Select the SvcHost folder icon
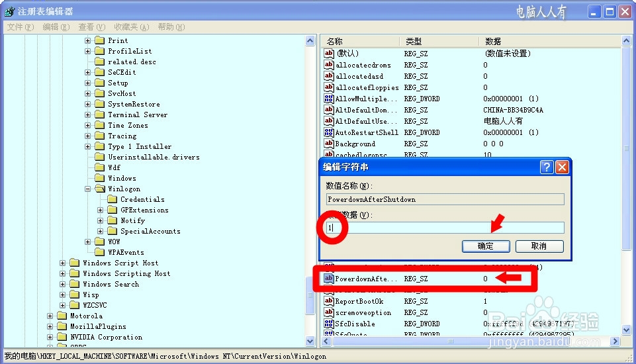Viewport: 636px width, 364px height. click(99, 93)
